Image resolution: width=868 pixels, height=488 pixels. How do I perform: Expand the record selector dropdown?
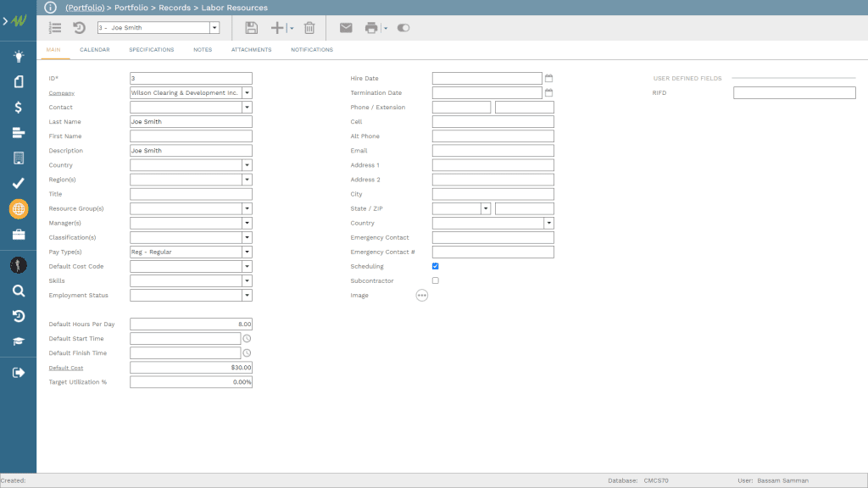point(214,28)
